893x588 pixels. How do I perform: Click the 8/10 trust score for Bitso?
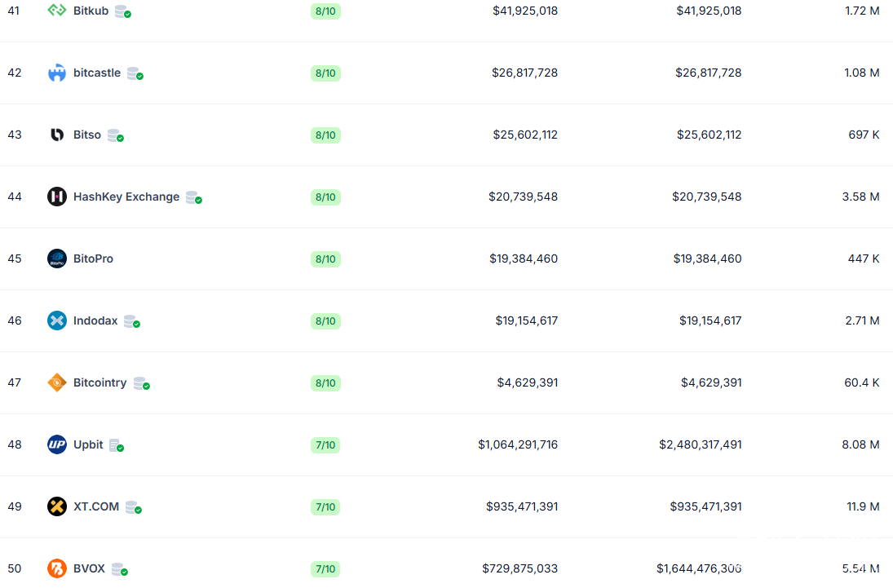tap(325, 135)
